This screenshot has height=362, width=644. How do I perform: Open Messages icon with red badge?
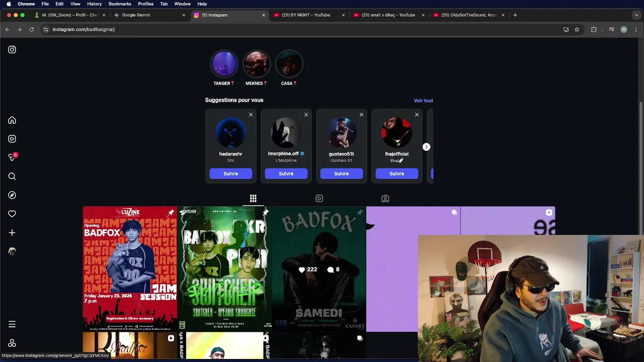(x=12, y=157)
